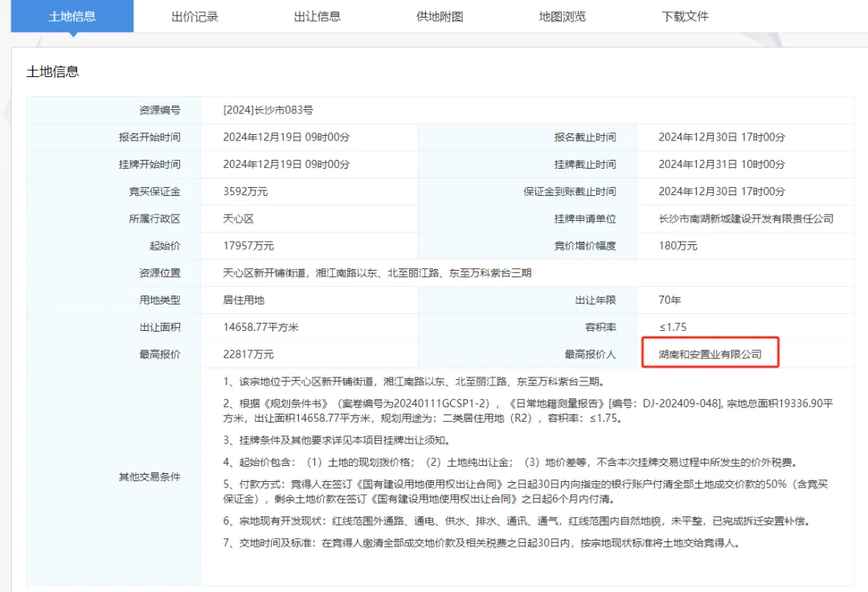Viewport: 868px width, 592px height.
Task: Click the 报名截止时间 value 2024年12月30日 17时00分
Action: (x=722, y=137)
